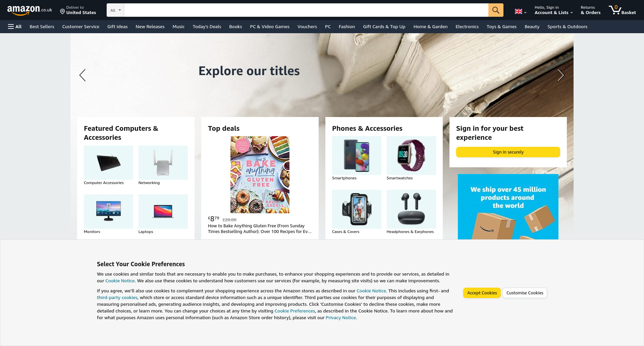Click the Deliver to location pin
Viewport: 644px width, 346px height.
click(x=62, y=12)
